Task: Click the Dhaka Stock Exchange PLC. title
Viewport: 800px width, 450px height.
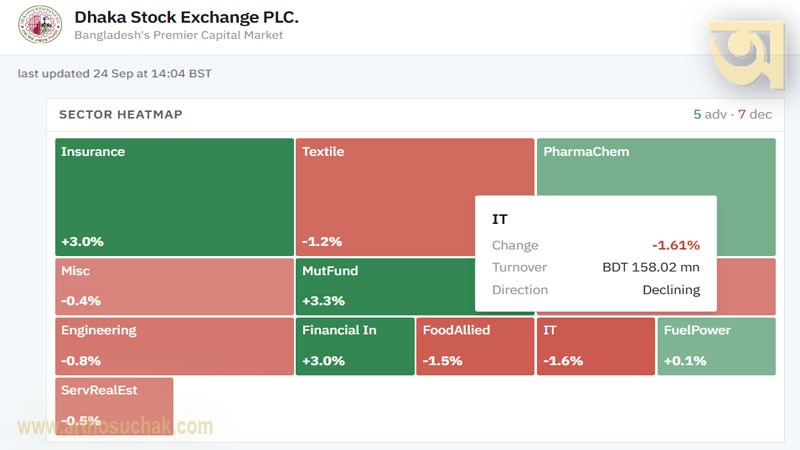Action: pyautogui.click(x=186, y=17)
